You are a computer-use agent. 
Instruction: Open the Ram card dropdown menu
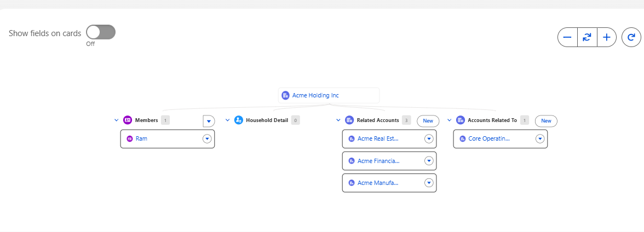click(207, 139)
